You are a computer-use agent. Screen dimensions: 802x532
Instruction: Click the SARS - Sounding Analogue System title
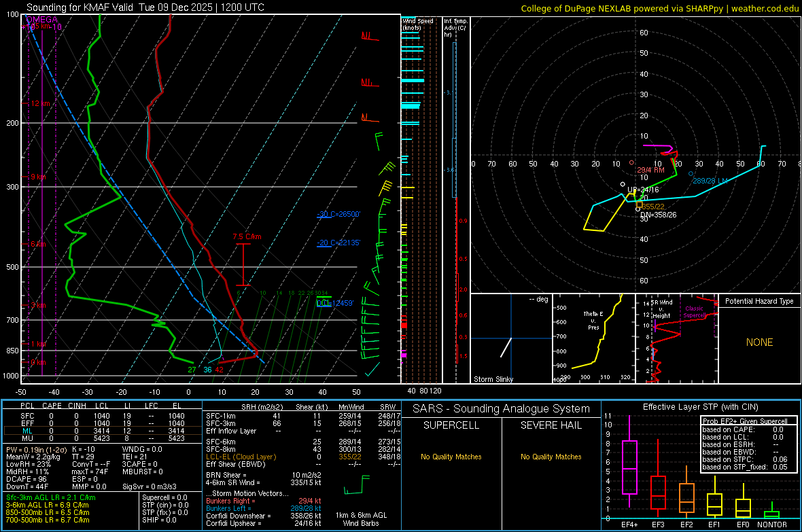[502, 409]
